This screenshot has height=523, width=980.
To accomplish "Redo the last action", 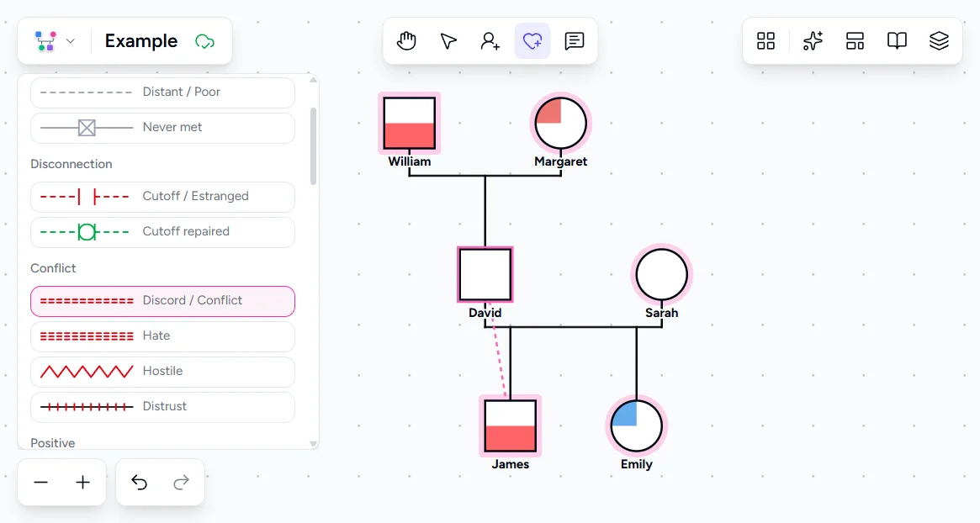I will pyautogui.click(x=181, y=483).
